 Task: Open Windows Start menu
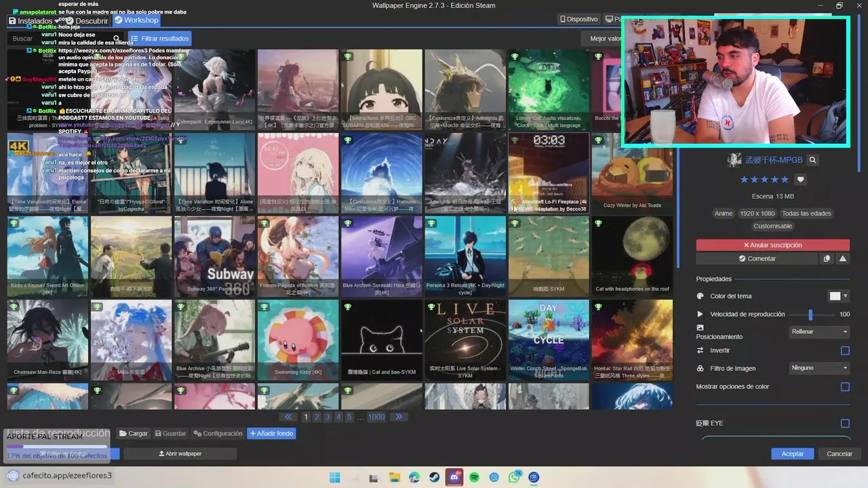pyautogui.click(x=334, y=477)
